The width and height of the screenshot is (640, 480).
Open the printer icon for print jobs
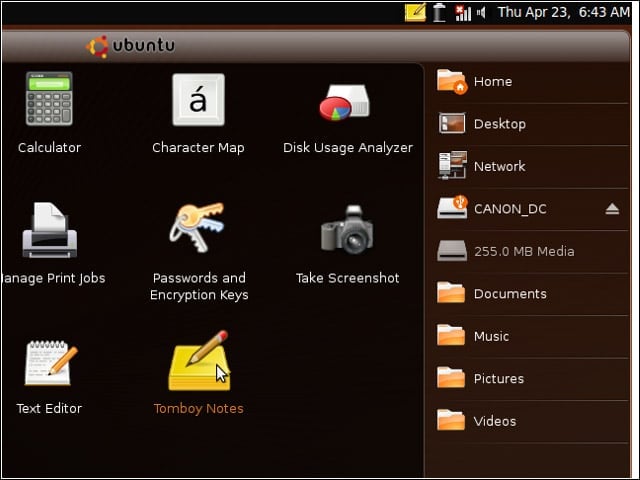[49, 231]
